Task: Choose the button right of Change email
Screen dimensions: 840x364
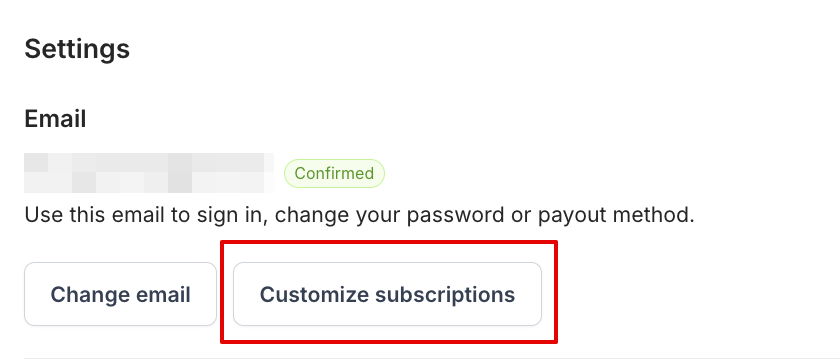Action: click(387, 294)
